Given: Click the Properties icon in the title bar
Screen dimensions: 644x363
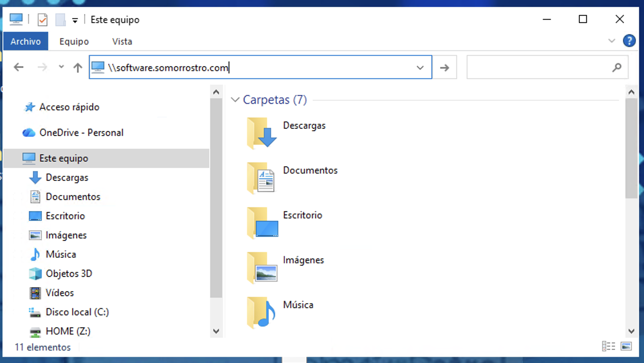Looking at the screenshot, I should [x=42, y=20].
